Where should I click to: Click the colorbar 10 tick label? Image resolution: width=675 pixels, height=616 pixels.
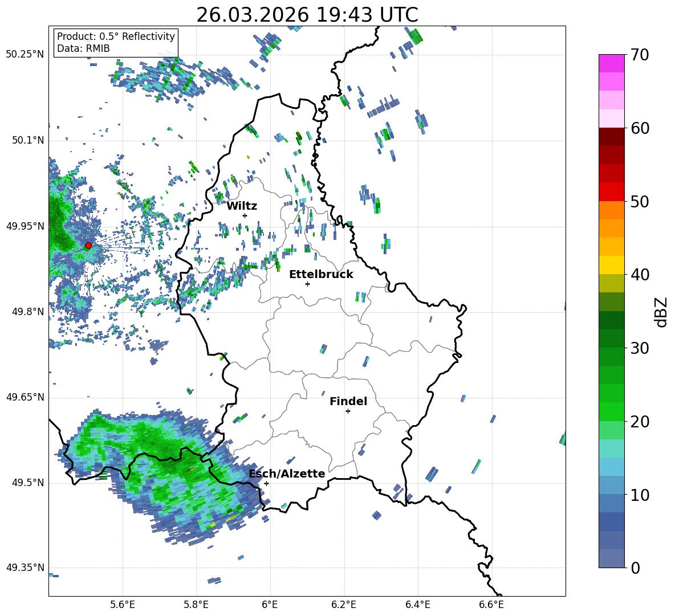point(640,495)
